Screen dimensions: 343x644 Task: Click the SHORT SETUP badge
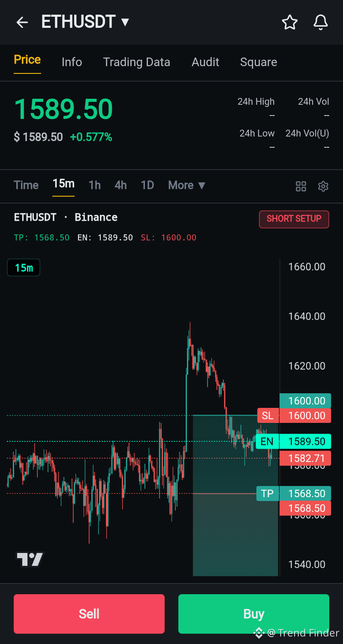(x=294, y=219)
